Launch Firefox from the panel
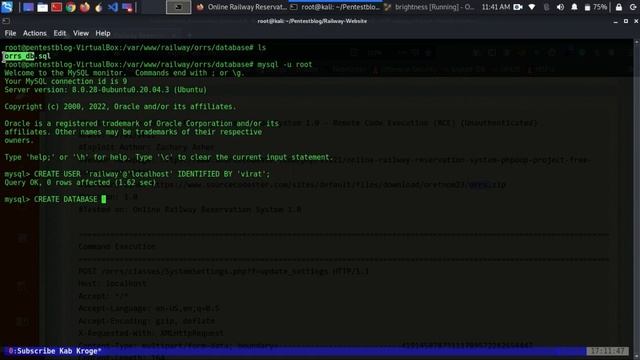Viewport: 640px width, 360px height. [x=85, y=7]
